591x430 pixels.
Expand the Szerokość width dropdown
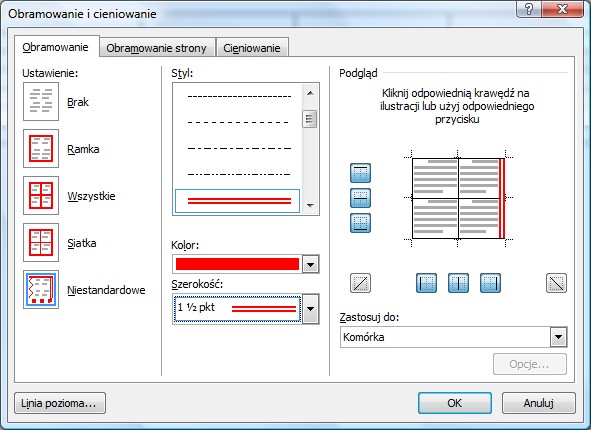[x=311, y=309]
